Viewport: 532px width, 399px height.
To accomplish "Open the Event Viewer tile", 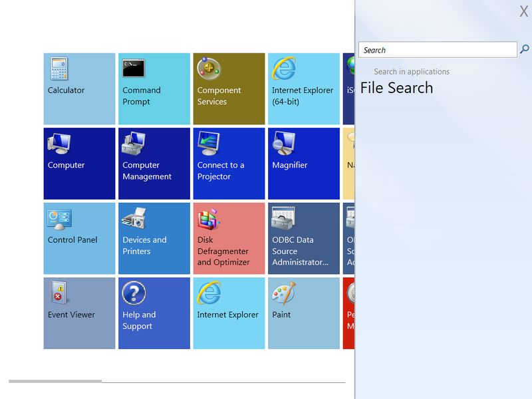I will point(79,313).
